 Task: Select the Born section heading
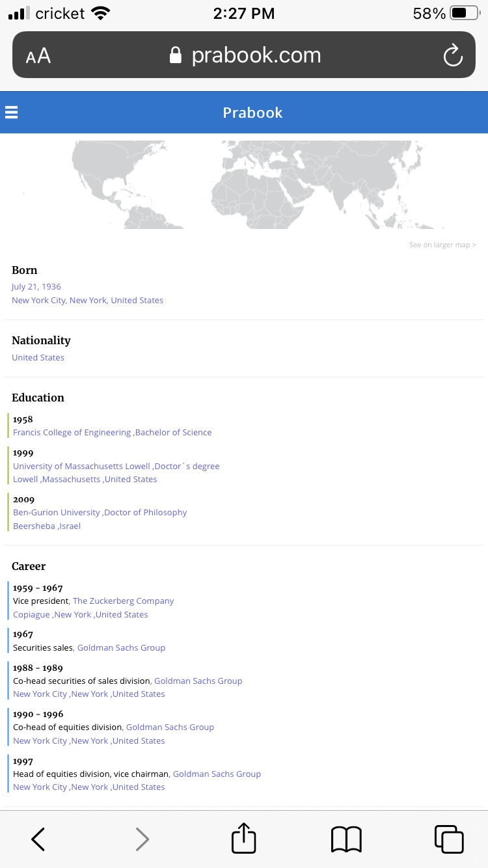[x=25, y=270]
